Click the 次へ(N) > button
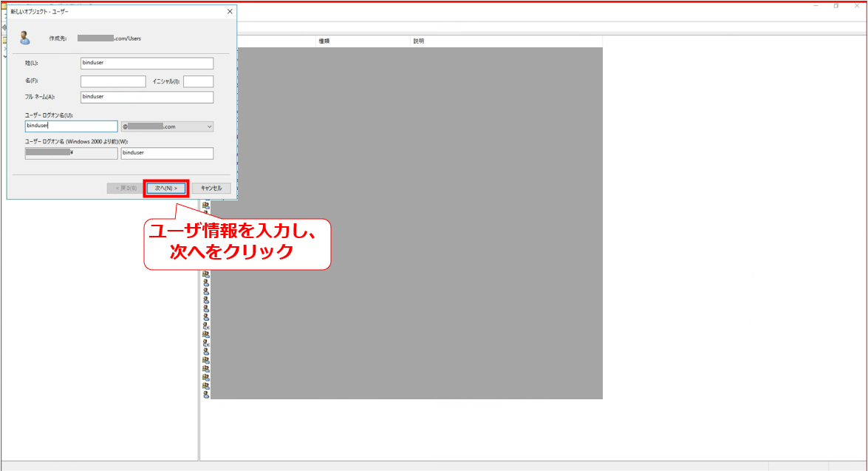 [166, 189]
